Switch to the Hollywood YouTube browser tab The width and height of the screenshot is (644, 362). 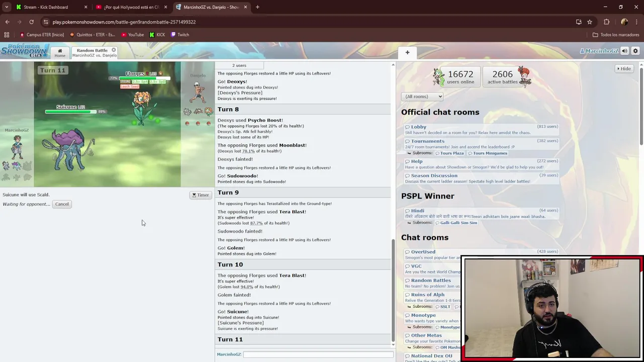pyautogui.click(x=132, y=7)
